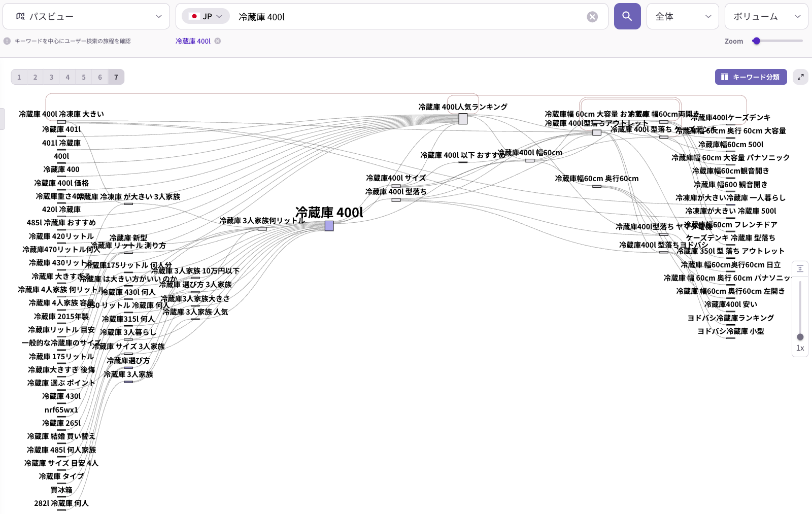Clear the search field with the circular x button

click(592, 16)
